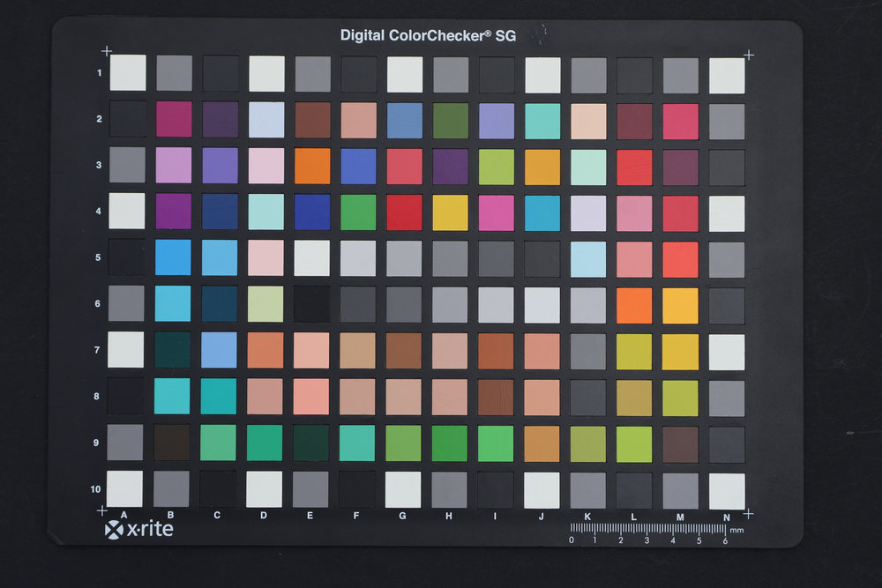Select the cyan patch in row 4, column J
The height and width of the screenshot is (588, 882).
pos(542,212)
